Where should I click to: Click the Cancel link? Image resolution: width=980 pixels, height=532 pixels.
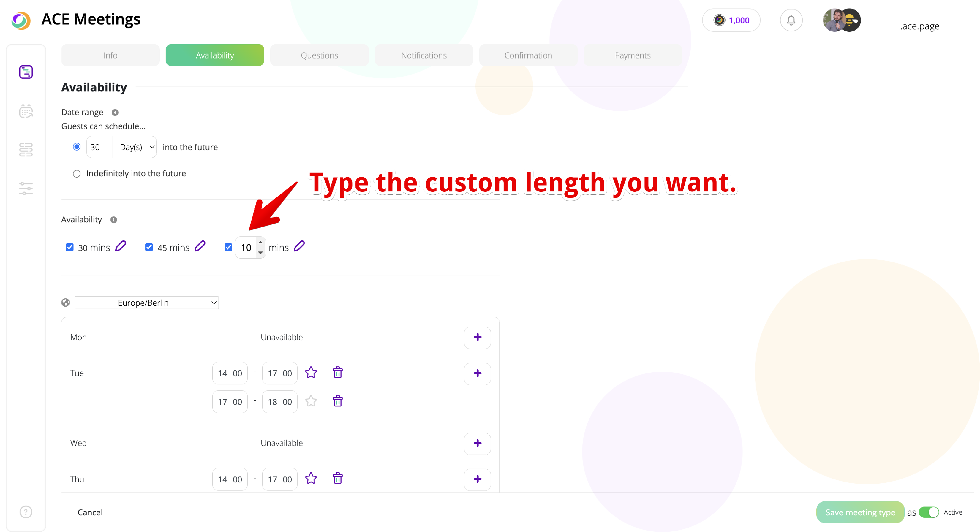coord(90,512)
